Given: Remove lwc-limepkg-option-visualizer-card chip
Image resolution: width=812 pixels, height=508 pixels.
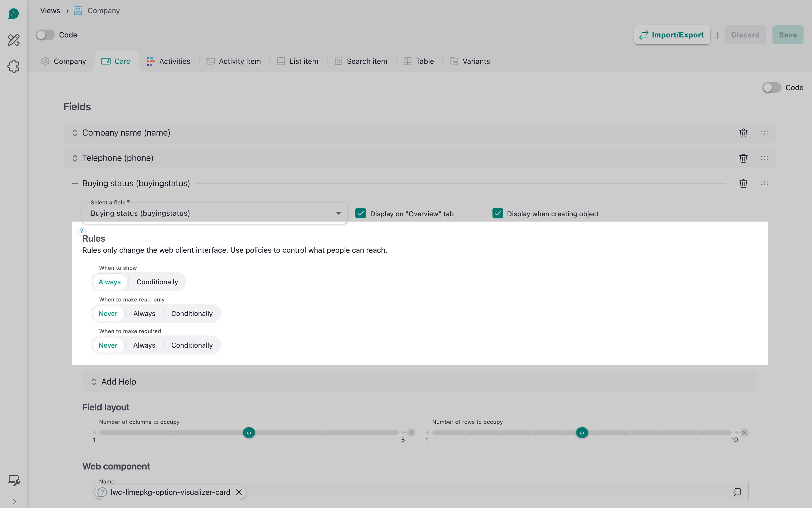Looking at the screenshot, I should coord(239,492).
